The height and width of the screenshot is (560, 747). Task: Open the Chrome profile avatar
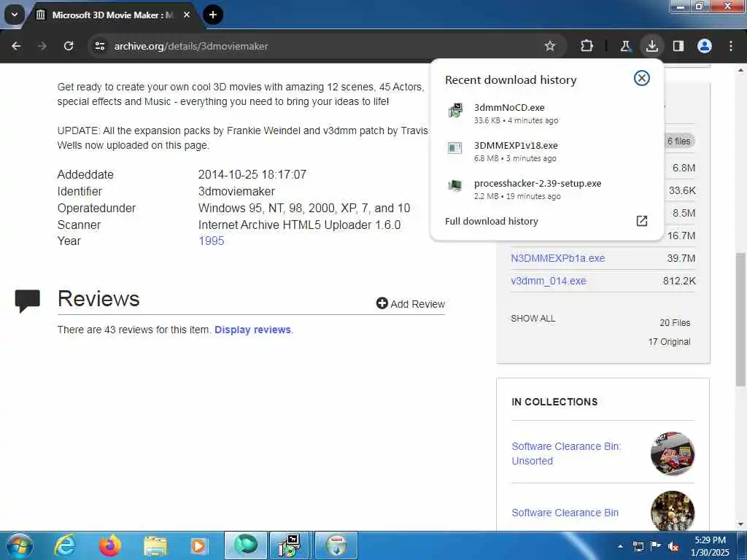[x=705, y=46]
